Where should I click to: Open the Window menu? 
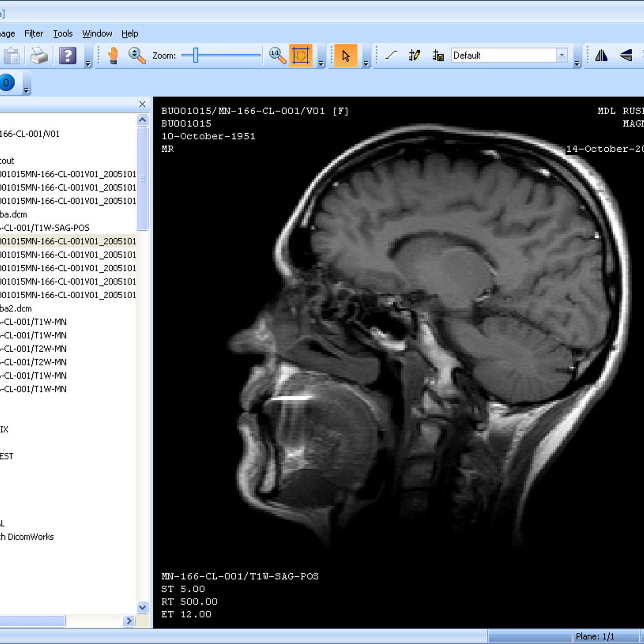[x=97, y=33]
